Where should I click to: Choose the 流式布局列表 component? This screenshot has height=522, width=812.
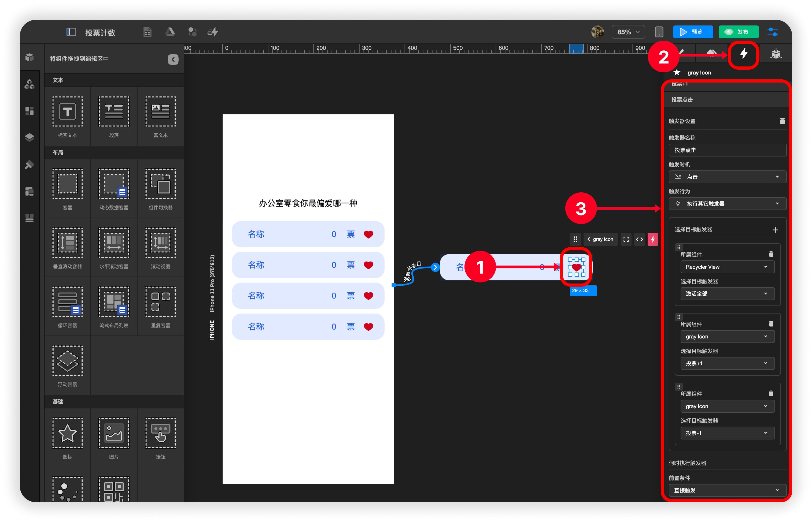click(114, 307)
